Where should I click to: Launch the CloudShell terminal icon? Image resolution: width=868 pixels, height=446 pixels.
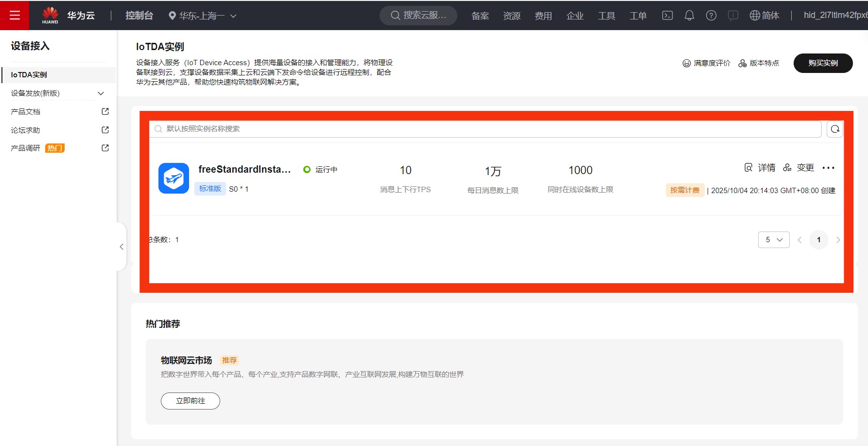(x=668, y=16)
